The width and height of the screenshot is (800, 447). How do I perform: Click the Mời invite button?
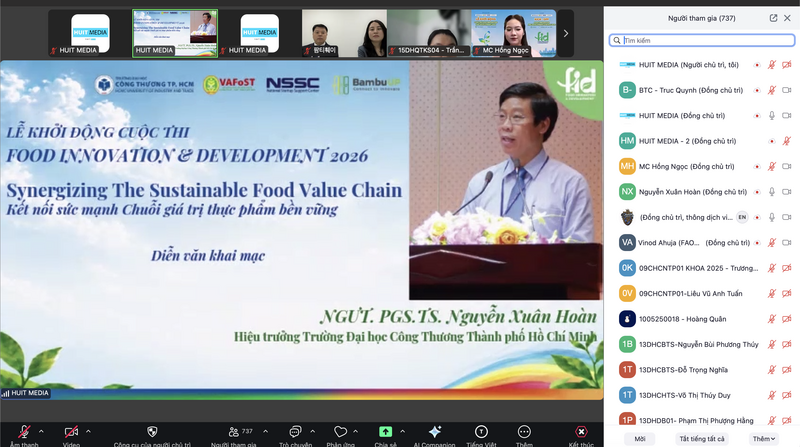click(x=640, y=439)
